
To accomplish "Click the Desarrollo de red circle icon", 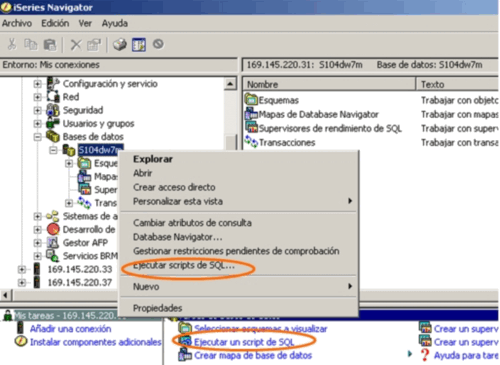I will coord(53,229).
